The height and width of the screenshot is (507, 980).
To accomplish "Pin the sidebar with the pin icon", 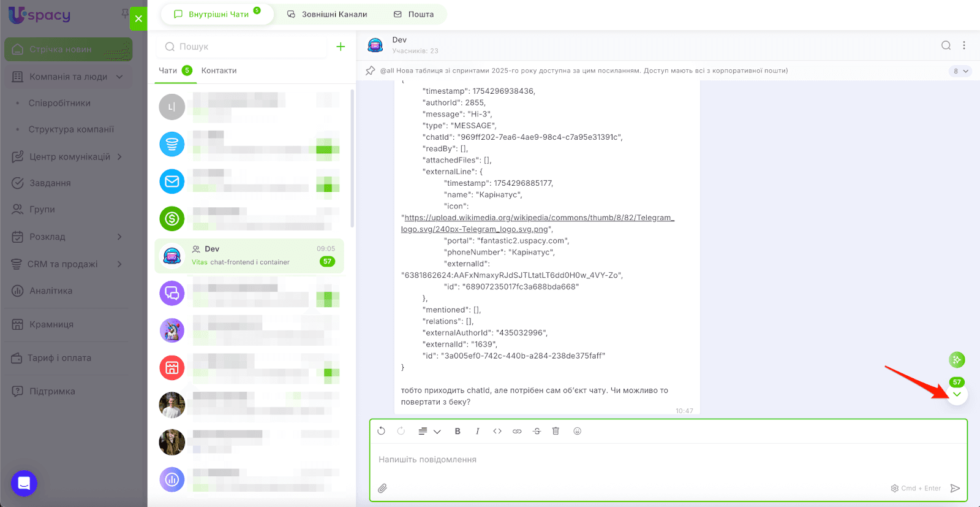I will click(125, 13).
